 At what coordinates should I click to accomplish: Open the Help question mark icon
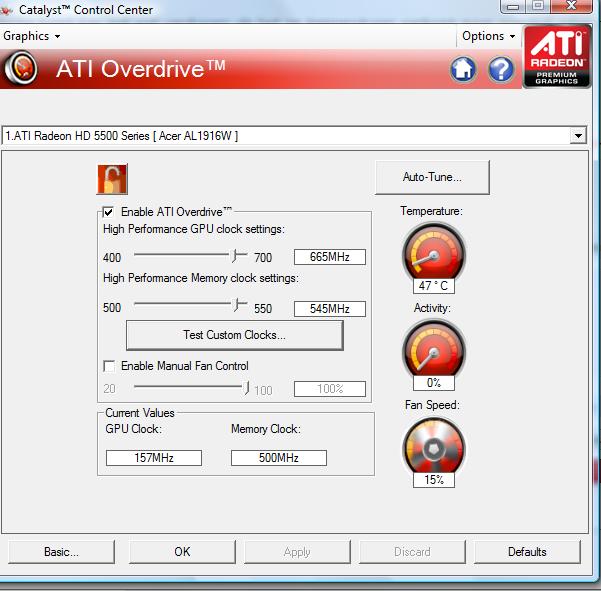501,69
